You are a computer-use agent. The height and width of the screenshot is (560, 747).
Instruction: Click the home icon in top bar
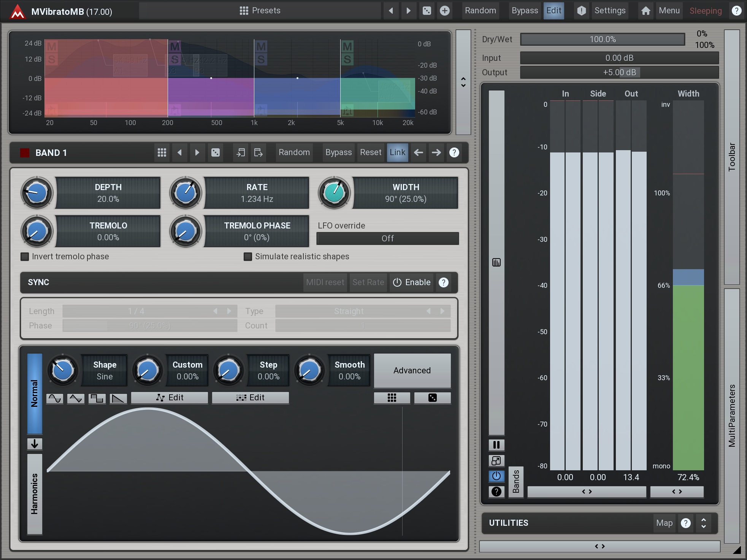click(645, 11)
